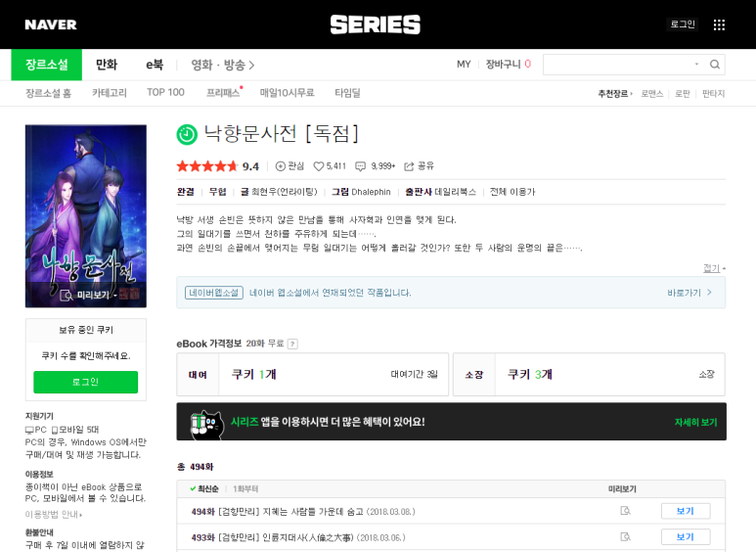Click 무협 genre label
Image resolution: width=756 pixels, height=552 pixels.
(x=217, y=192)
